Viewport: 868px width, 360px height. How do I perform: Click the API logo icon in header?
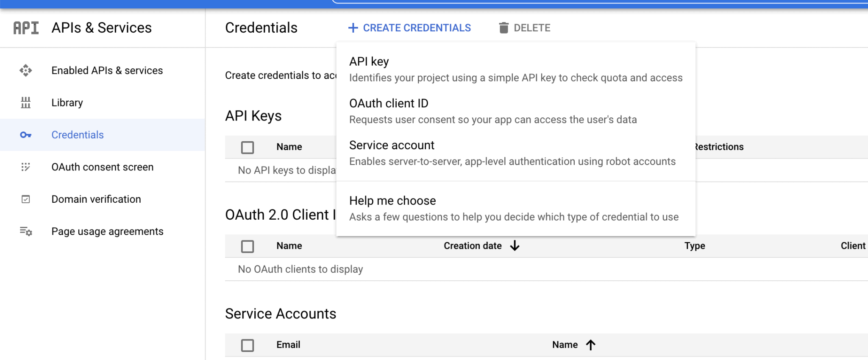tap(26, 28)
